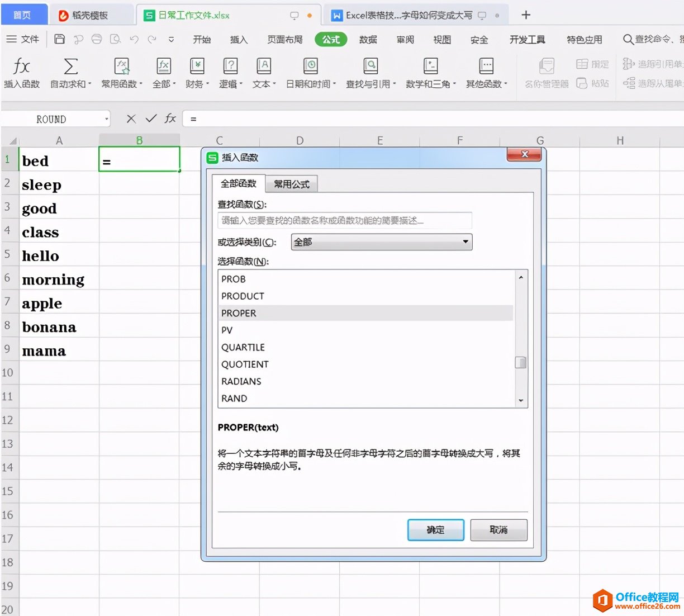
Task: Select the 全部函数 tab in dialog
Action: coord(239,183)
